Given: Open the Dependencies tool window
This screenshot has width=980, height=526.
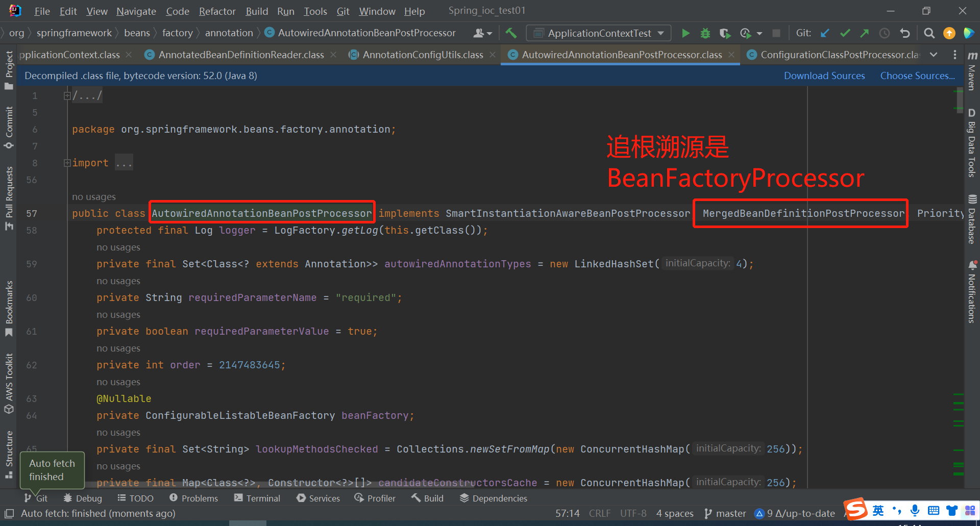Looking at the screenshot, I should pos(494,498).
